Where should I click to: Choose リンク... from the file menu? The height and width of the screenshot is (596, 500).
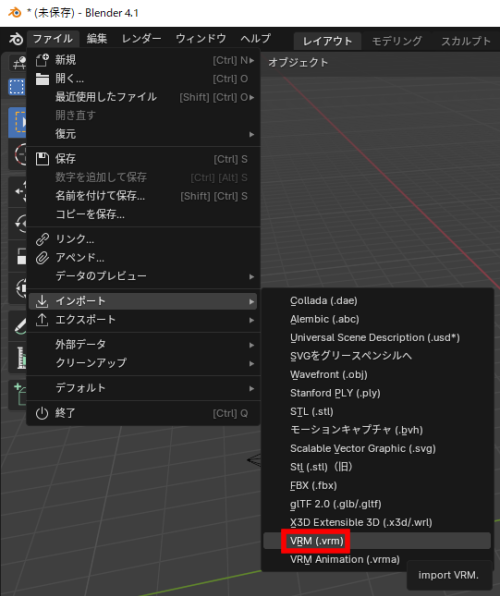coord(144,239)
